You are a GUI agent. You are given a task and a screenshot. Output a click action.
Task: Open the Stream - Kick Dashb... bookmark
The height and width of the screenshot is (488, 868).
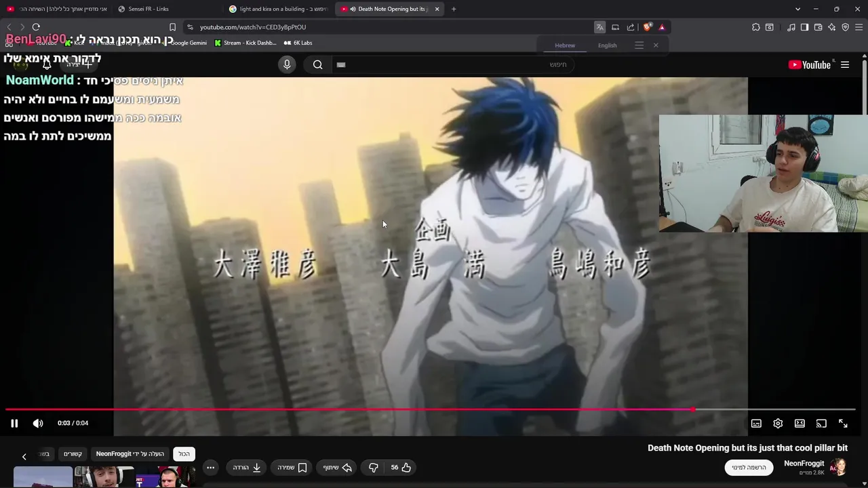[245, 43]
